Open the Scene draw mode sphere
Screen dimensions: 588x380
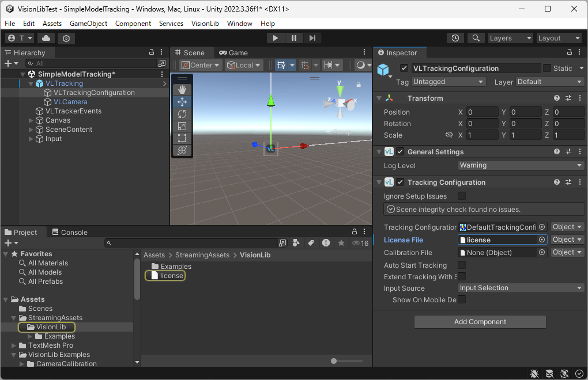pos(360,65)
